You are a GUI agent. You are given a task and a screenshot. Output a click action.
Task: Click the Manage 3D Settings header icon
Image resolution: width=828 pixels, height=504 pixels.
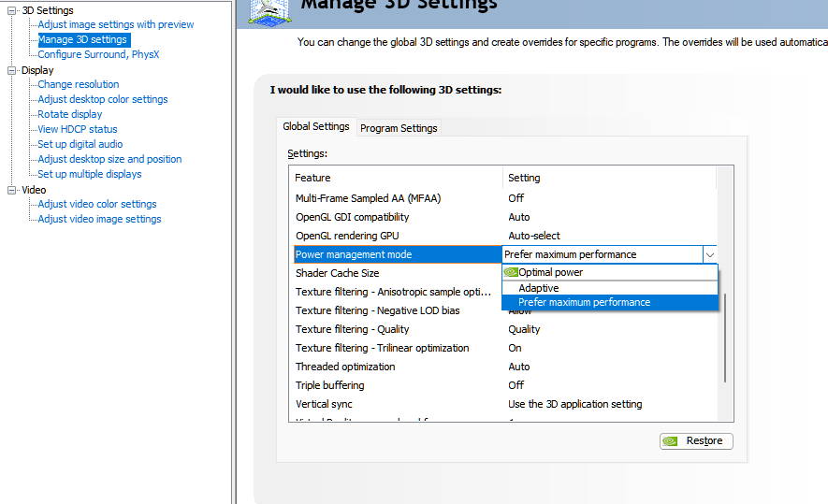point(271,7)
